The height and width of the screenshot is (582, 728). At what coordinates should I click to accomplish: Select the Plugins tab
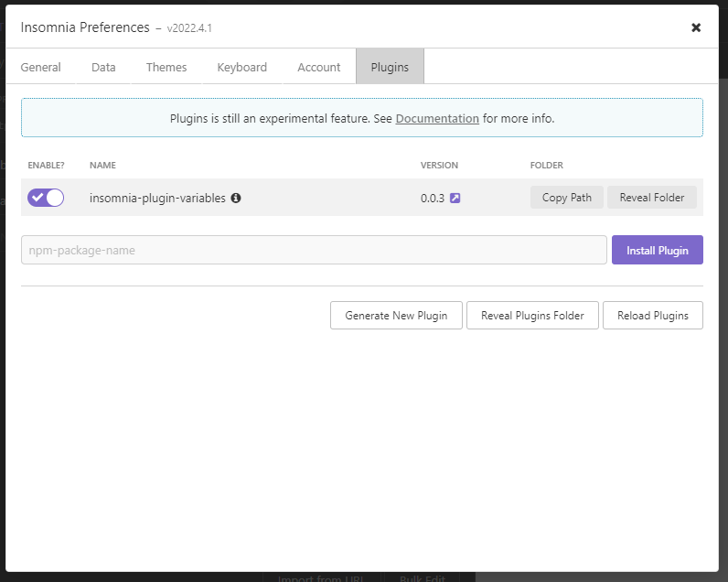(390, 67)
